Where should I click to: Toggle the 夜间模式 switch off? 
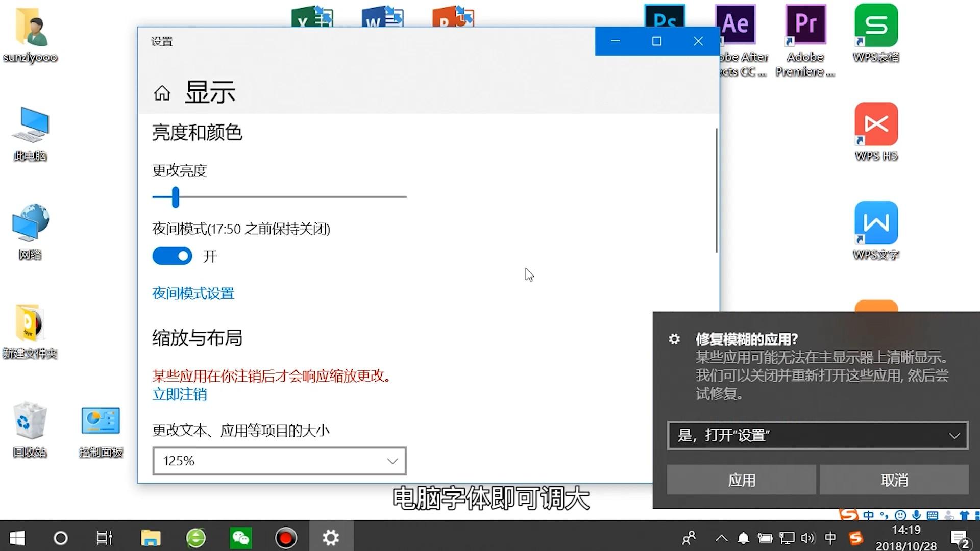[172, 256]
